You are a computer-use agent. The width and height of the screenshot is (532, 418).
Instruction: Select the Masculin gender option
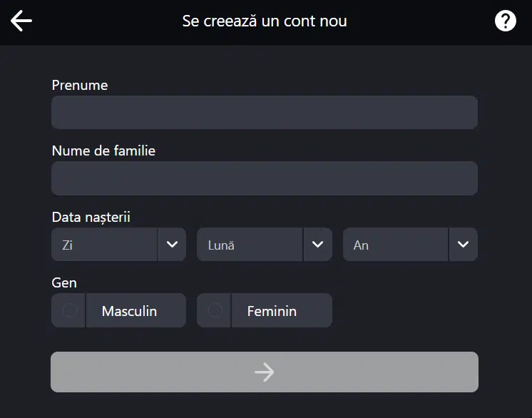119,310
